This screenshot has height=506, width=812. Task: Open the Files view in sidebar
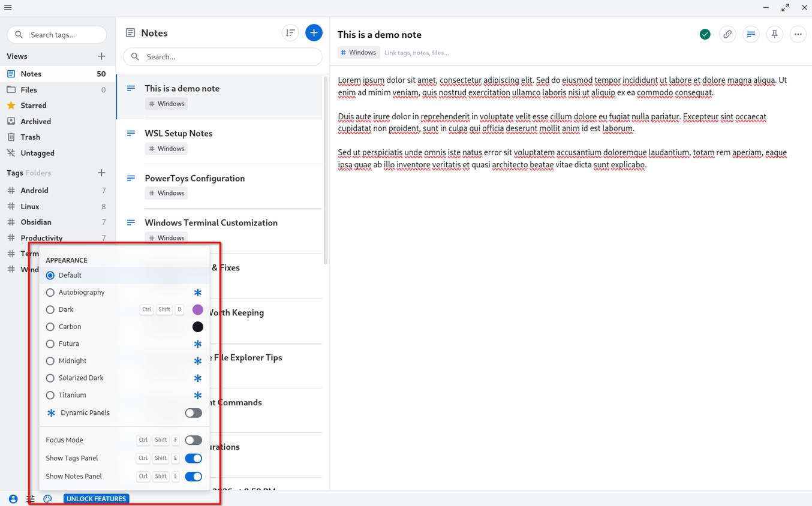tap(58, 90)
